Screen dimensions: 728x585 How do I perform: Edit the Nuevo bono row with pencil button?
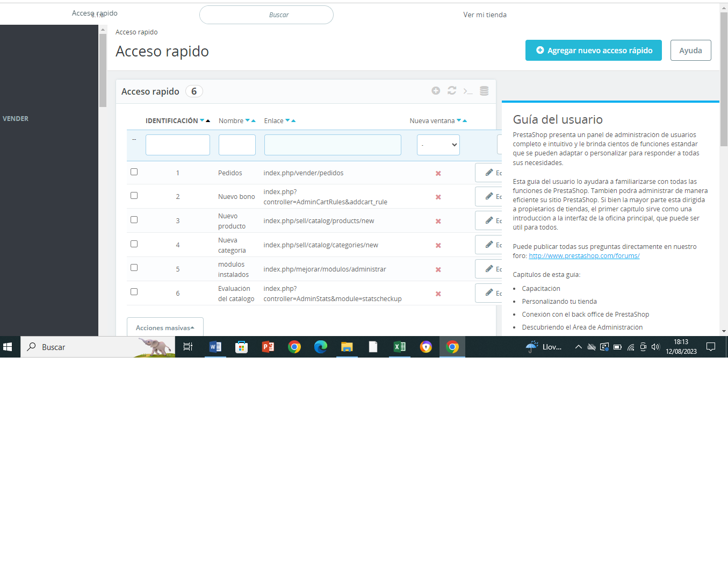(x=489, y=196)
